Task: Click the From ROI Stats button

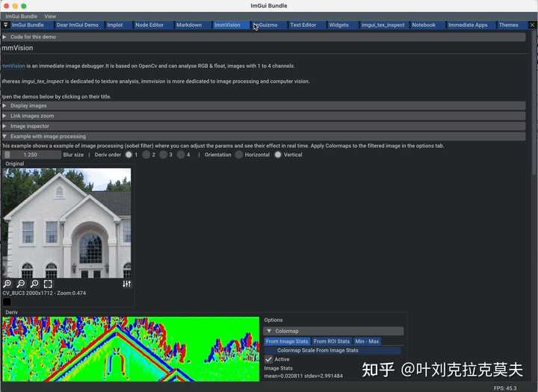Action: point(332,341)
